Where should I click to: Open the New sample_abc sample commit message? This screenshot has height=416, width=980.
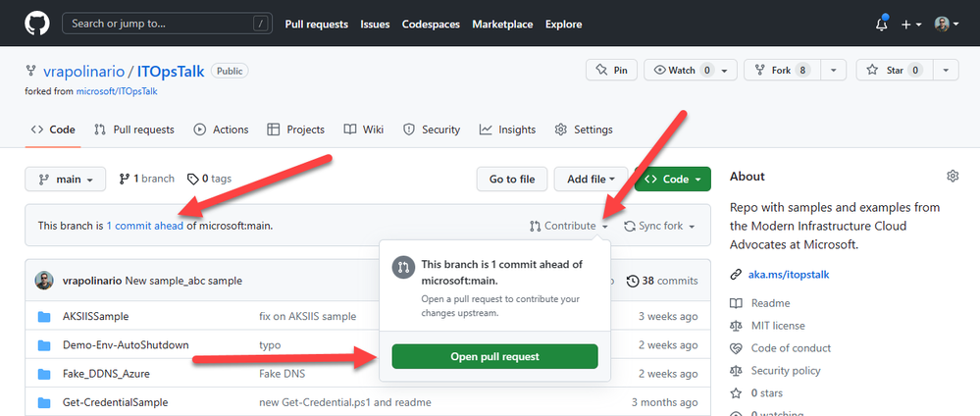coord(183,281)
